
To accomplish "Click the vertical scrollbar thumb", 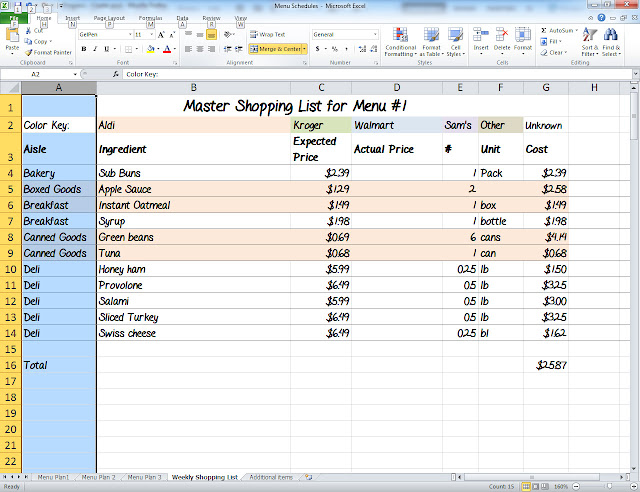I will point(634,116).
